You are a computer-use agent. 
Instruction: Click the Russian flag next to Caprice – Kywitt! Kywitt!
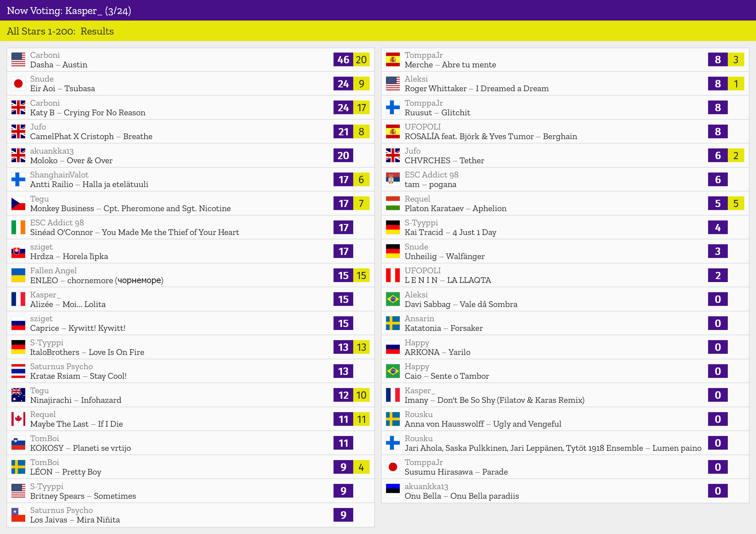click(x=18, y=323)
